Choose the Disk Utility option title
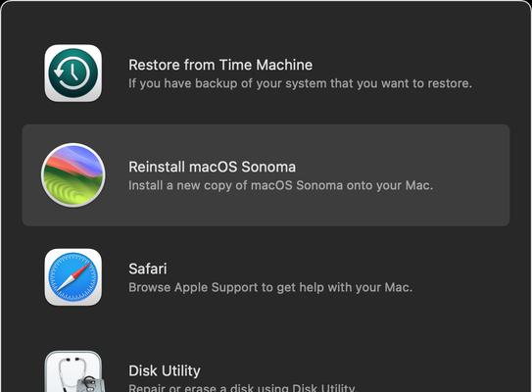This screenshot has height=392, width=532. 165,371
